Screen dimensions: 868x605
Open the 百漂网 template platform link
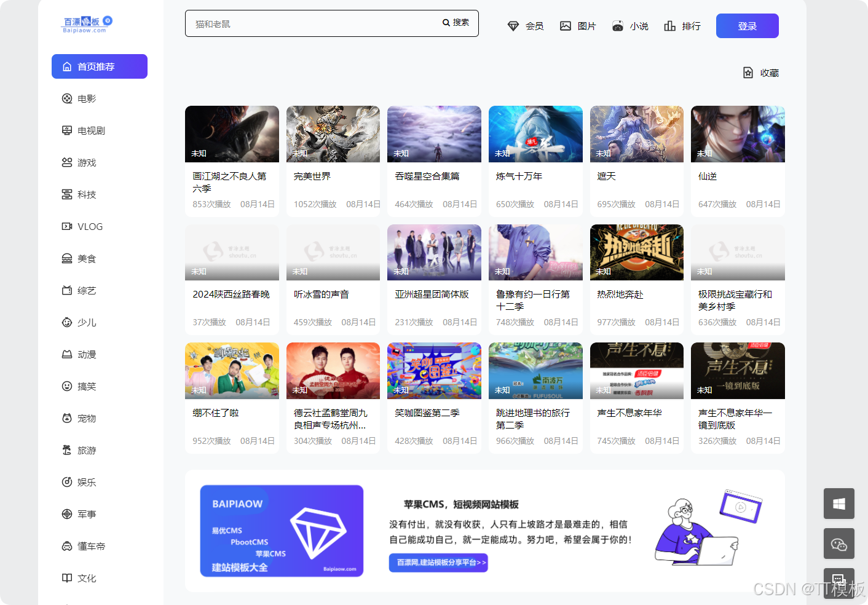tap(438, 563)
